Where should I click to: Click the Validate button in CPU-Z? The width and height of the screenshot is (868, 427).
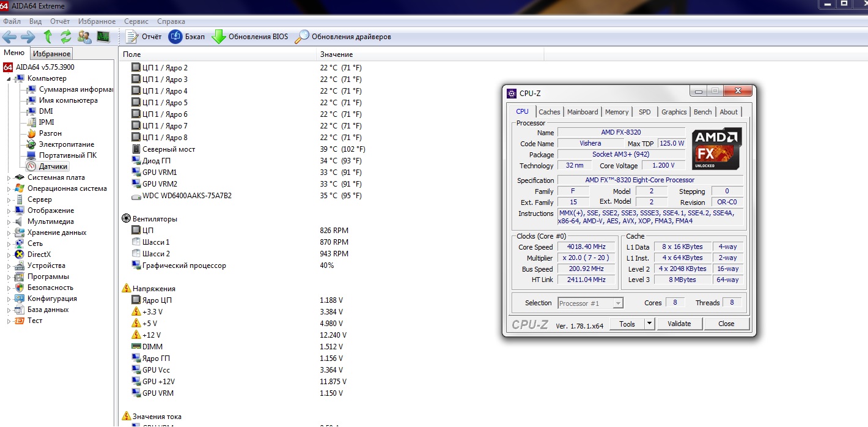point(679,324)
